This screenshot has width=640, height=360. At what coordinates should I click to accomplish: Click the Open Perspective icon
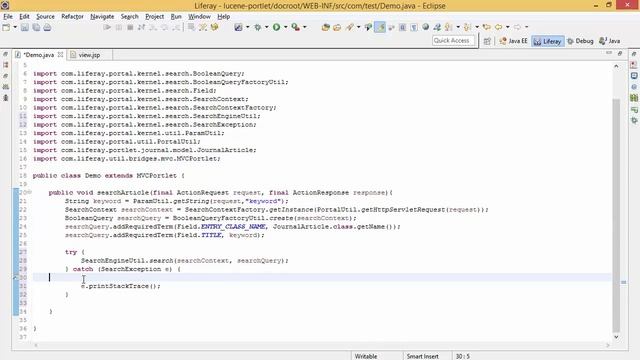tap(487, 41)
